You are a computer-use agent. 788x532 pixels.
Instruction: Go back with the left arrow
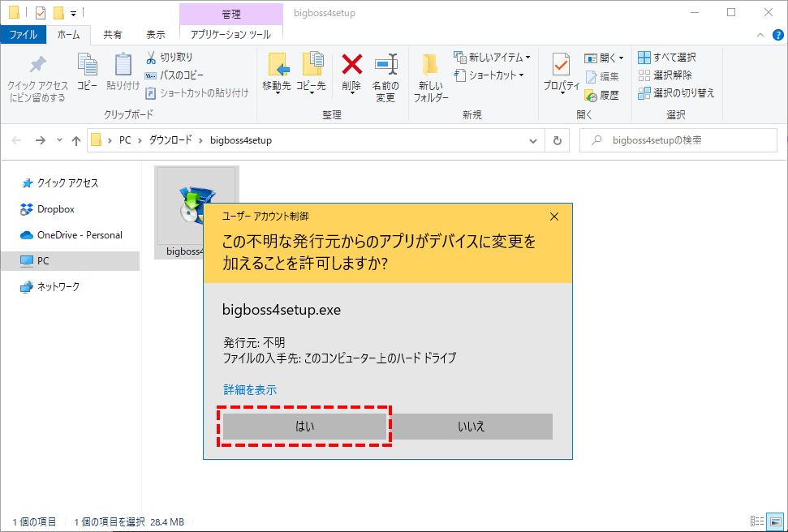[x=16, y=140]
